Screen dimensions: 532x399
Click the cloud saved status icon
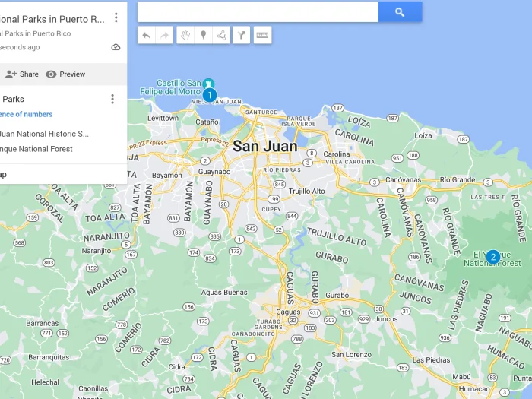(116, 47)
